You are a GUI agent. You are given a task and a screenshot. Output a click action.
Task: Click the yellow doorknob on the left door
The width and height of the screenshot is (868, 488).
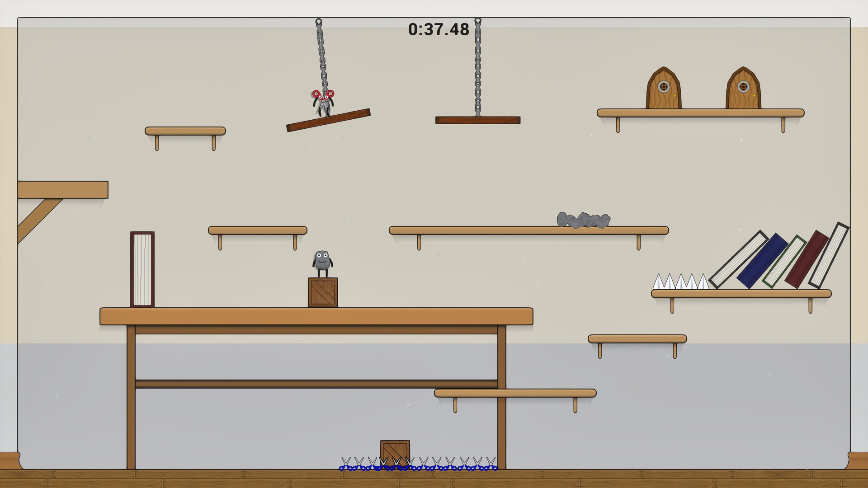[x=675, y=96]
